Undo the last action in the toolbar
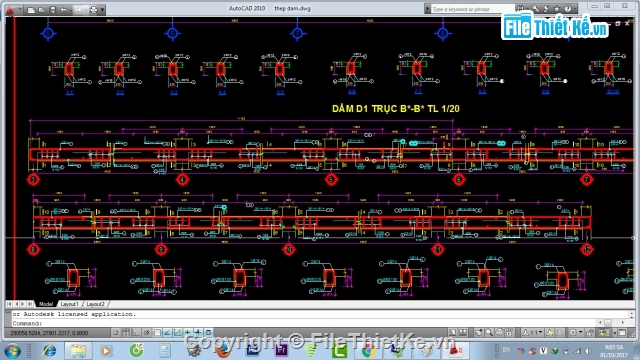 (64, 9)
